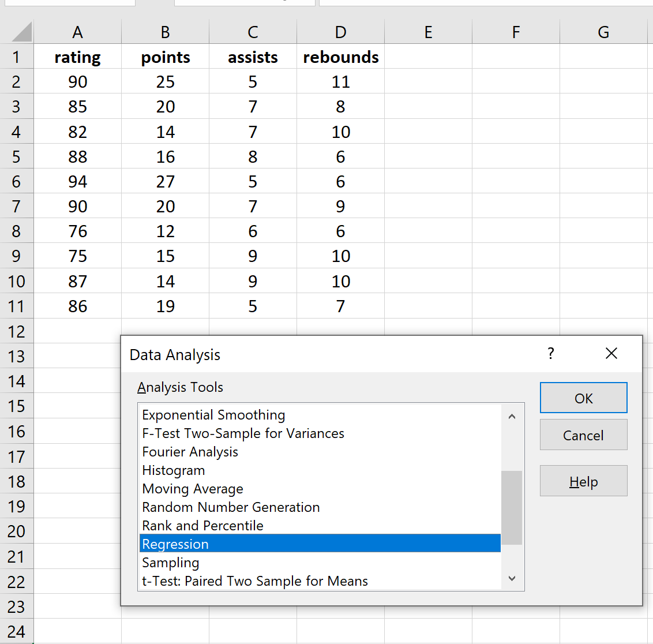The image size is (653, 644).
Task: Select Moving Average tool
Action: point(320,489)
